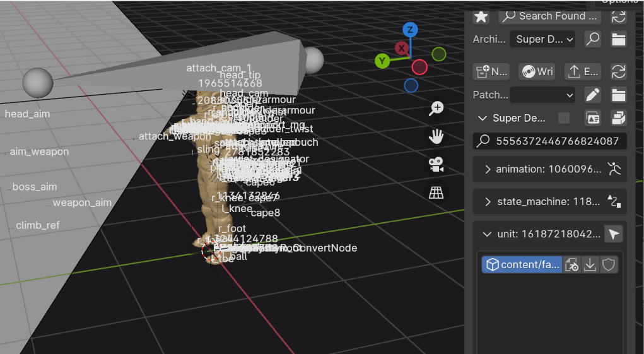Click the shield icon on content/fa... row
The width and height of the screenshot is (644, 354).
click(609, 265)
